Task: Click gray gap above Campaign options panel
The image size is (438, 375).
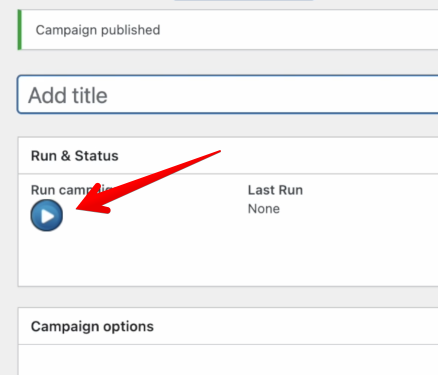Action: 228,297
